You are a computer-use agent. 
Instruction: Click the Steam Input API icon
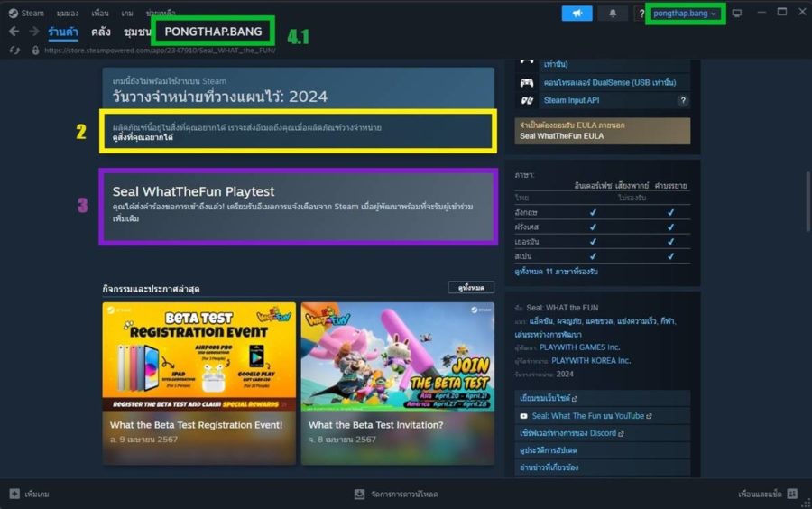(x=527, y=100)
